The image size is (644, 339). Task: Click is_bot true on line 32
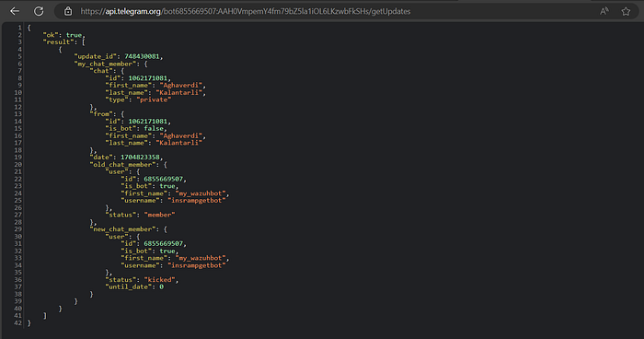[167, 251]
